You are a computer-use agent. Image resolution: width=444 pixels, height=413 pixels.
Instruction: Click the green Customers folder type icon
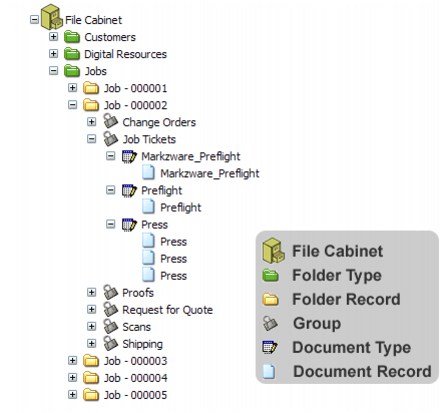pyautogui.click(x=72, y=37)
